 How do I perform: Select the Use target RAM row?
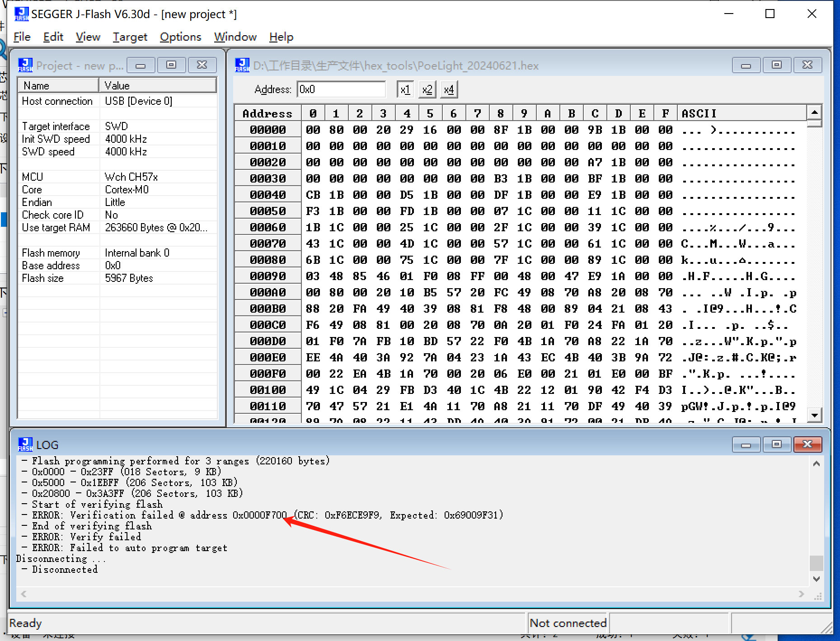(117, 228)
